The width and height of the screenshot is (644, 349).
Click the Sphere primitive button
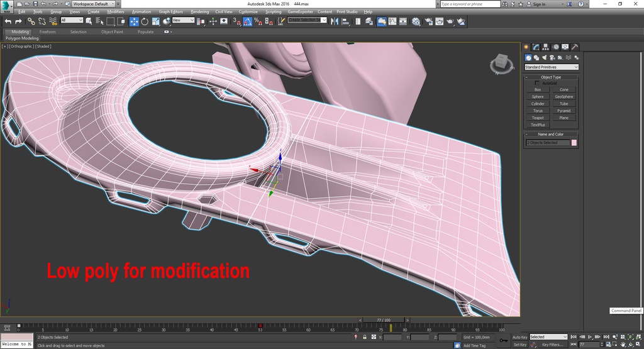pyautogui.click(x=538, y=96)
